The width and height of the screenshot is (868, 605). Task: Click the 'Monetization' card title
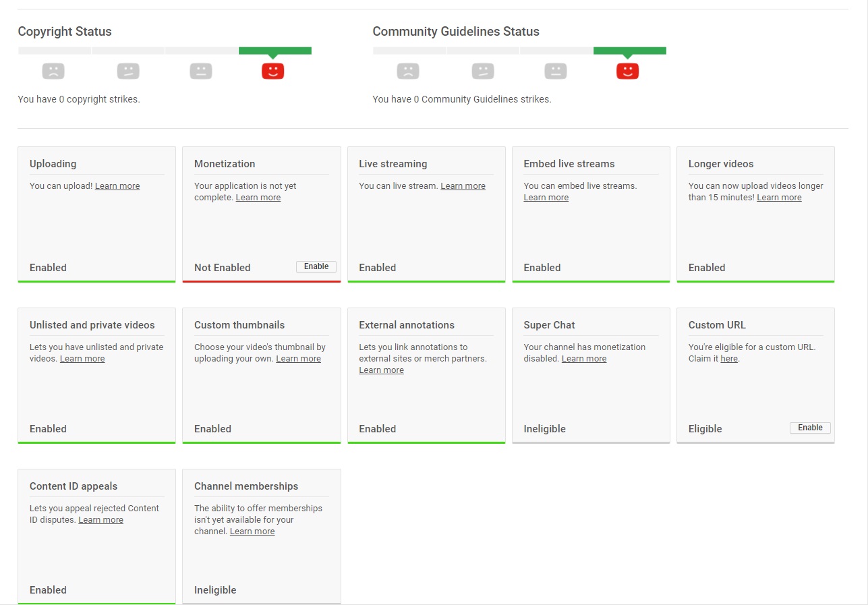click(x=225, y=164)
